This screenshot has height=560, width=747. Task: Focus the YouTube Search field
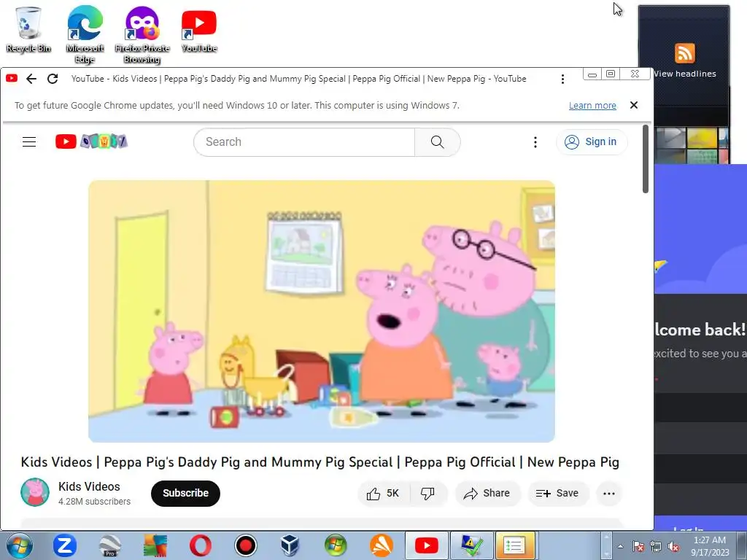coord(304,142)
